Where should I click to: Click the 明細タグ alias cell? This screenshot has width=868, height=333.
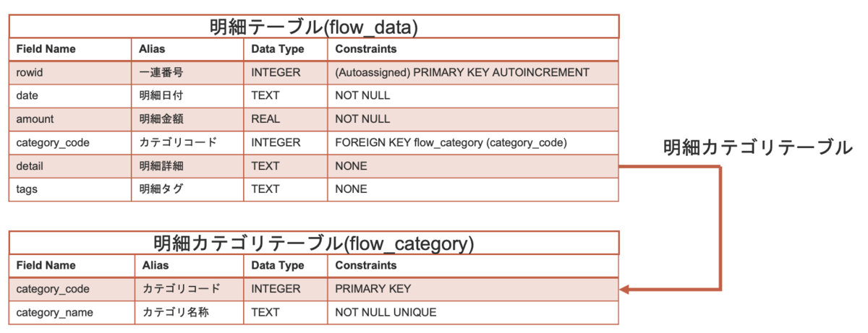[189, 189]
